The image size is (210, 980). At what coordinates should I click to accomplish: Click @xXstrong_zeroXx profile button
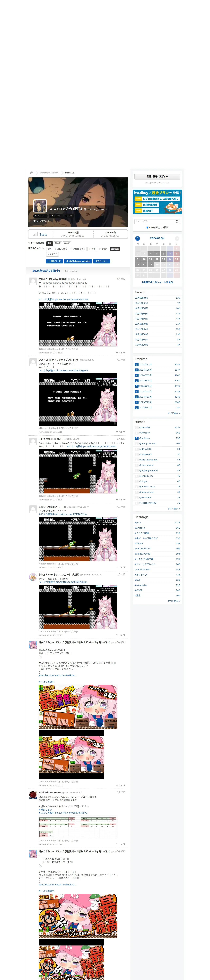(x=78, y=261)
